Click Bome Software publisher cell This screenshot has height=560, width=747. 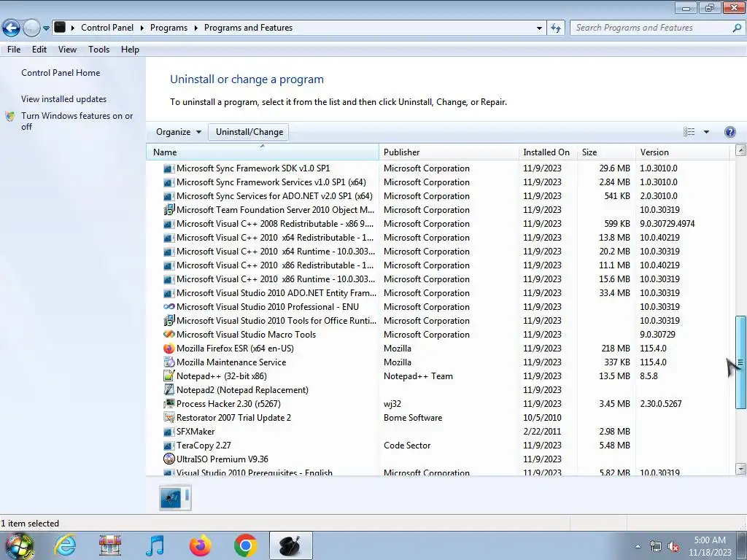(x=413, y=418)
